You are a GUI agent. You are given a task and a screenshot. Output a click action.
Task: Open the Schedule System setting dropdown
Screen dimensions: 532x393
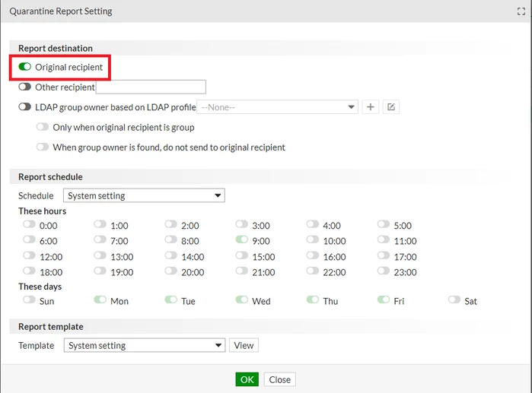click(144, 195)
